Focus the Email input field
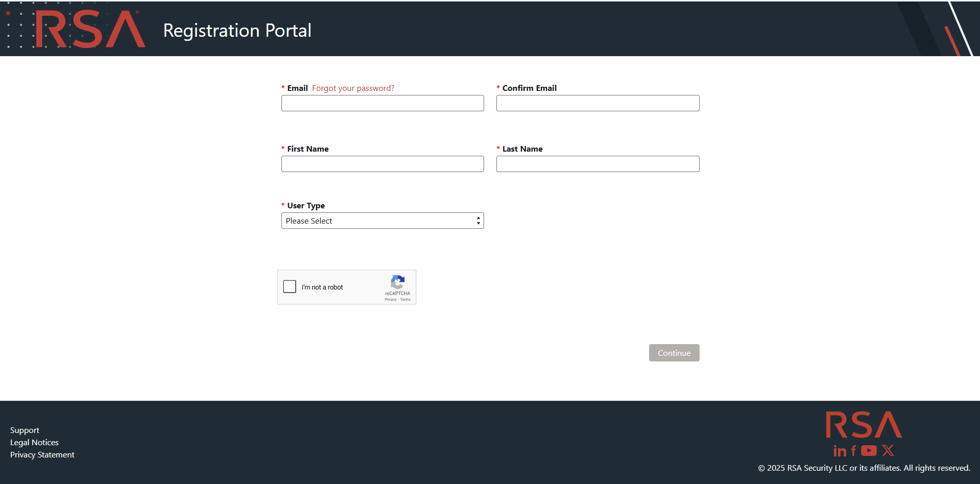980x484 pixels. coord(382,103)
